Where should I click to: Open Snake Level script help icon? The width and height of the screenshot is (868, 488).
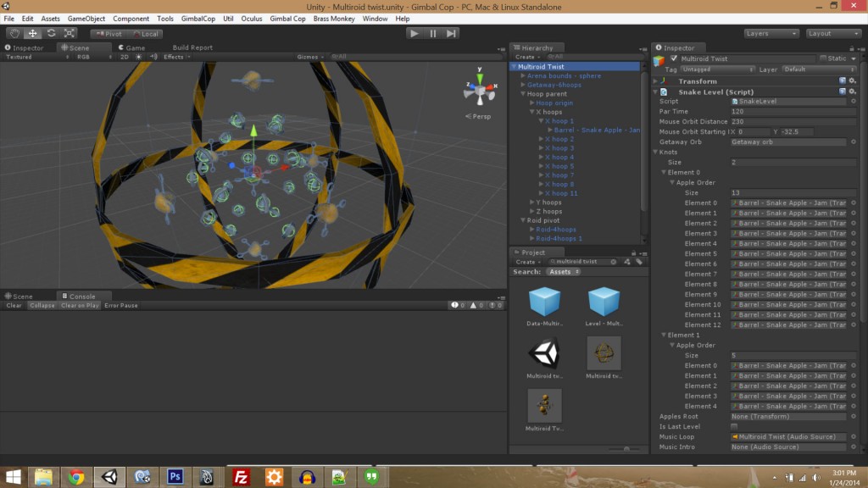tap(842, 91)
